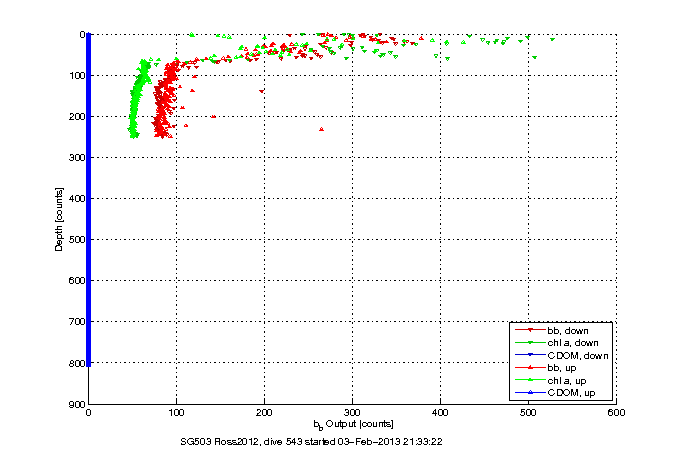Click the red 'bb, down' legend marker
The image size is (681, 454).
(527, 330)
